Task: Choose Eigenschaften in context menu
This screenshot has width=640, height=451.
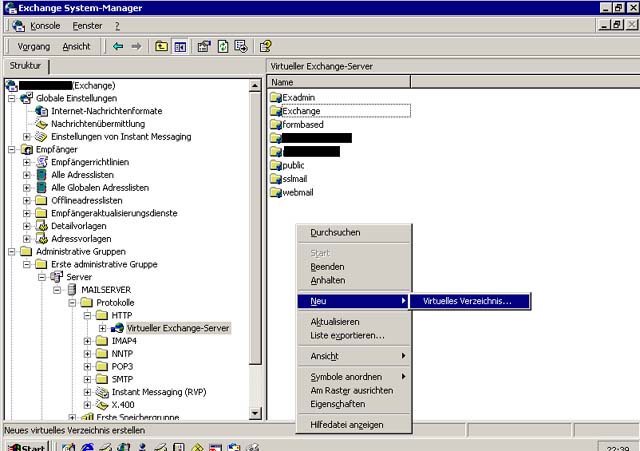Action: click(x=353, y=404)
